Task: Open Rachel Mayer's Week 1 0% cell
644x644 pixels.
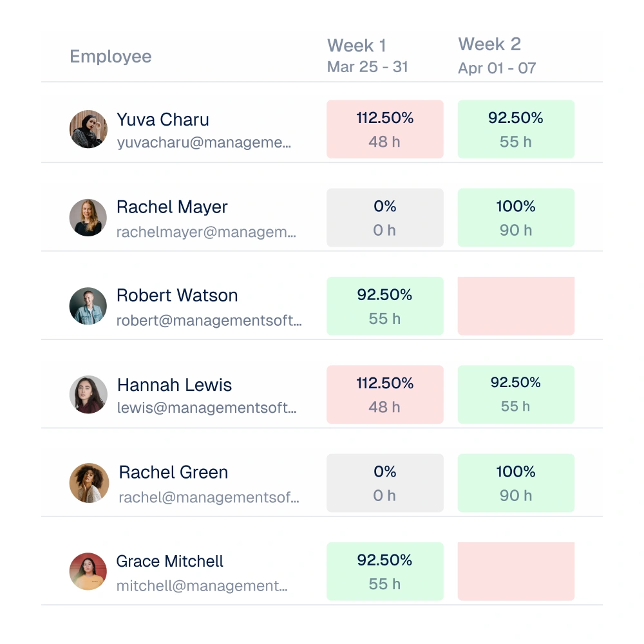Action: tap(385, 218)
